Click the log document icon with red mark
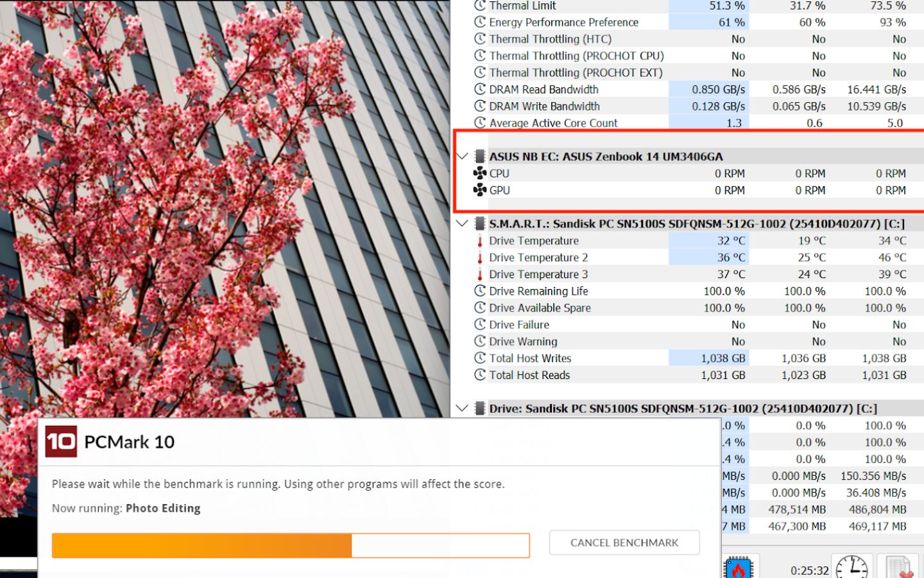This screenshot has width=924, height=578. click(x=899, y=568)
